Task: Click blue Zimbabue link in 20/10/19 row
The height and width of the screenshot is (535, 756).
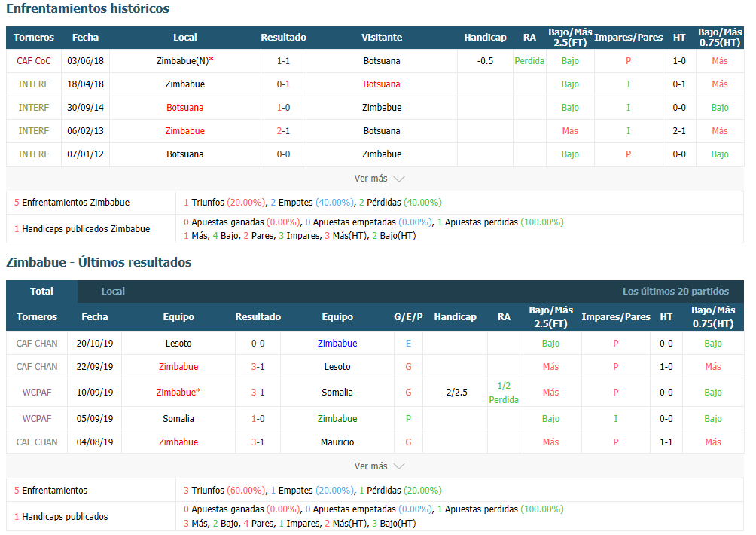Action: 337,344
